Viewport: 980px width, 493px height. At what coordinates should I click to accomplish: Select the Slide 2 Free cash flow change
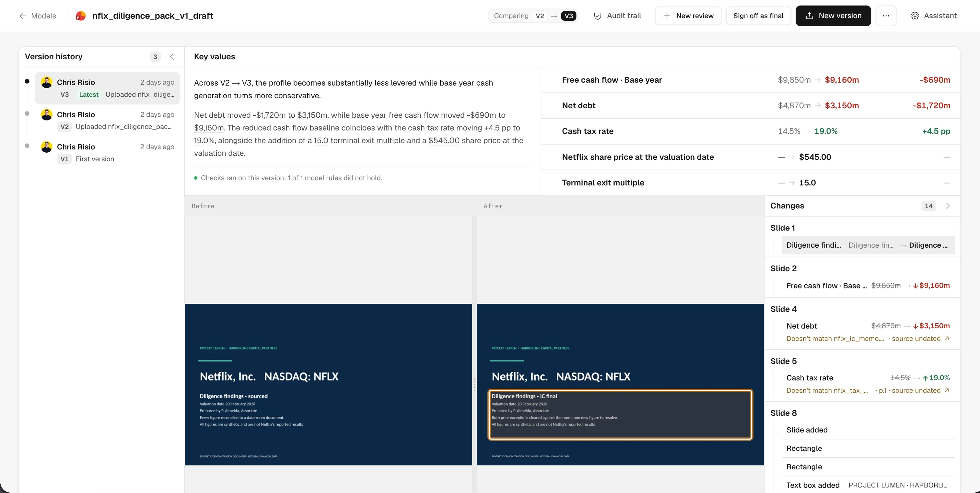pyautogui.click(x=868, y=286)
